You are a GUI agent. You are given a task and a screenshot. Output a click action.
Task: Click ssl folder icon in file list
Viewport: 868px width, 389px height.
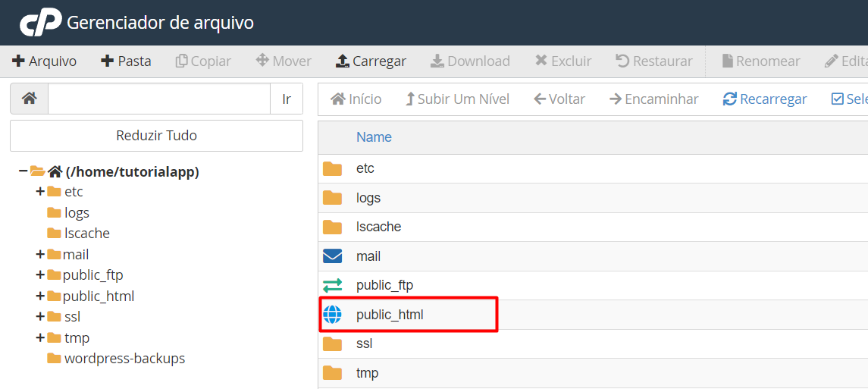click(x=332, y=344)
